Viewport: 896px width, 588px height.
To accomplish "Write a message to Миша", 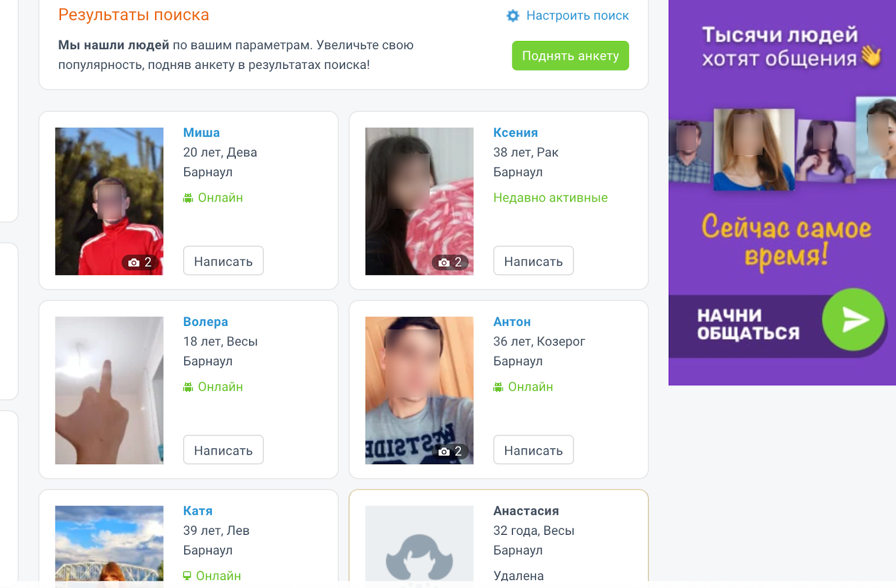I will (223, 261).
